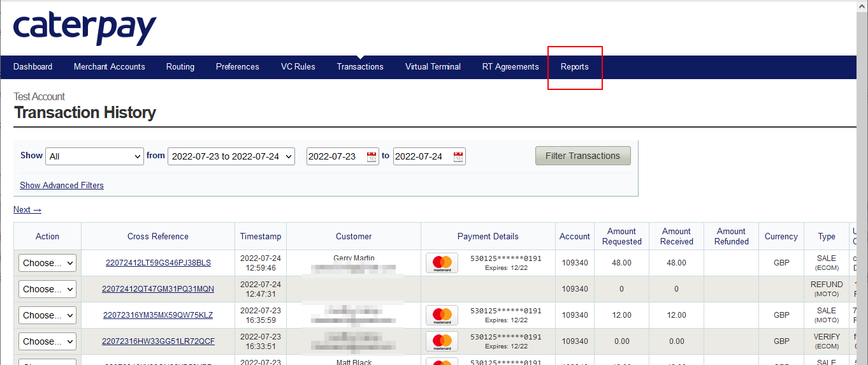Open the Virtual Terminal menu item

pos(433,67)
